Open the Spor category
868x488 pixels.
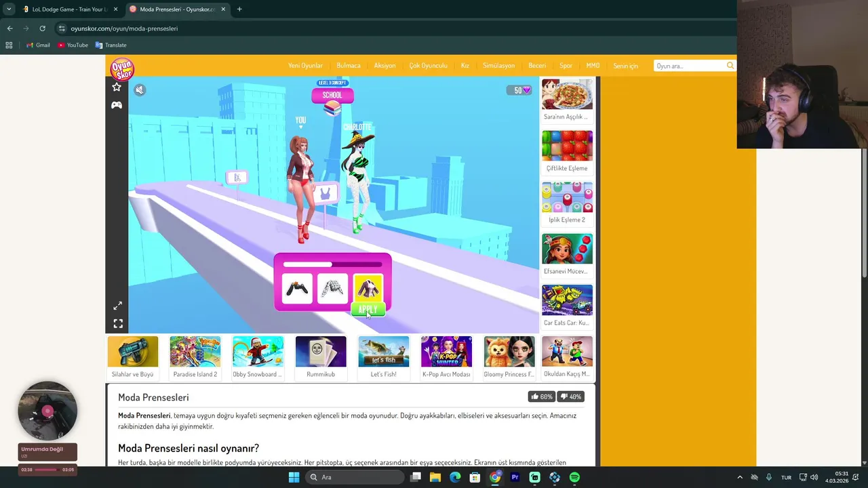coord(566,66)
